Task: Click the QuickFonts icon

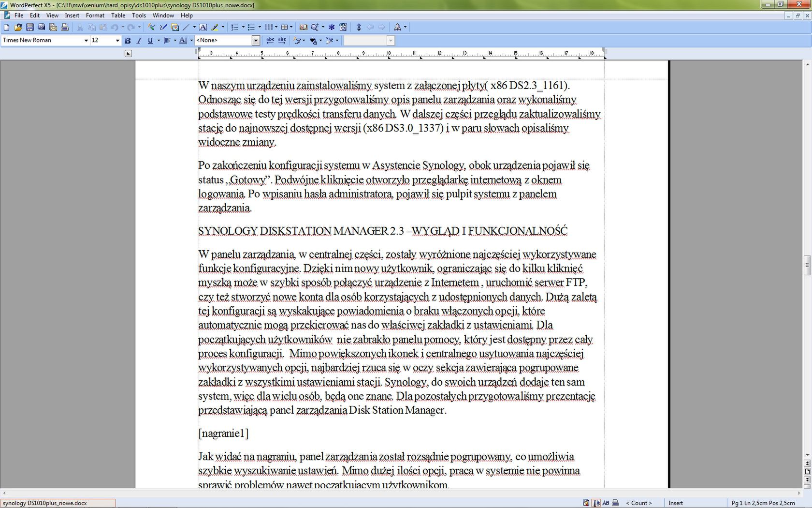Action: pos(297,41)
